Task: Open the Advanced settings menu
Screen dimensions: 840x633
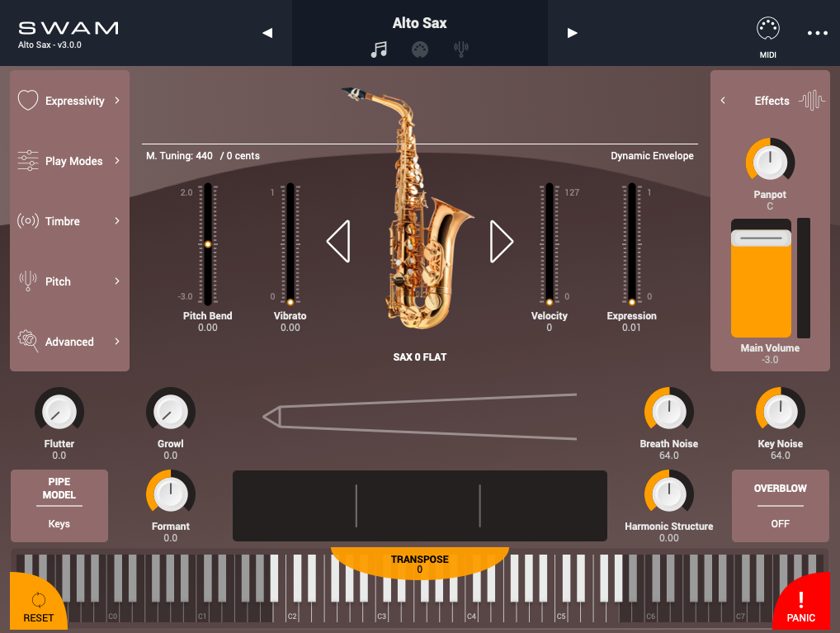Action: click(x=69, y=342)
